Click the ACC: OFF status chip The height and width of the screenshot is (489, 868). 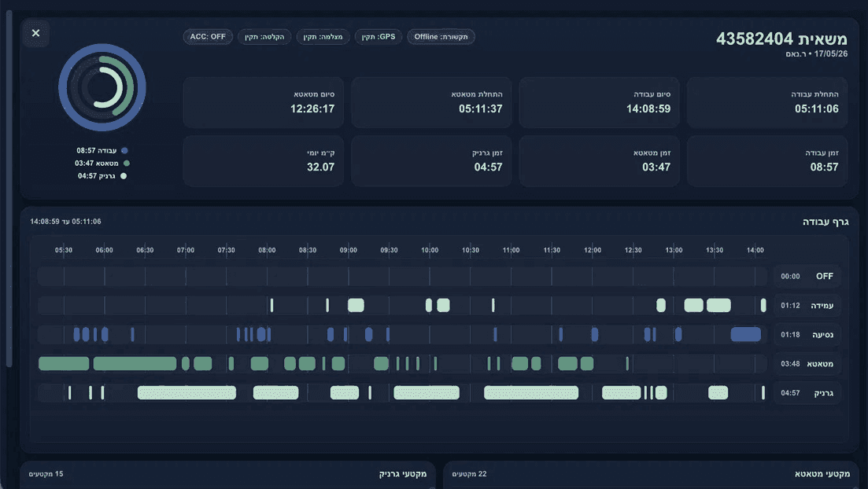tap(208, 37)
